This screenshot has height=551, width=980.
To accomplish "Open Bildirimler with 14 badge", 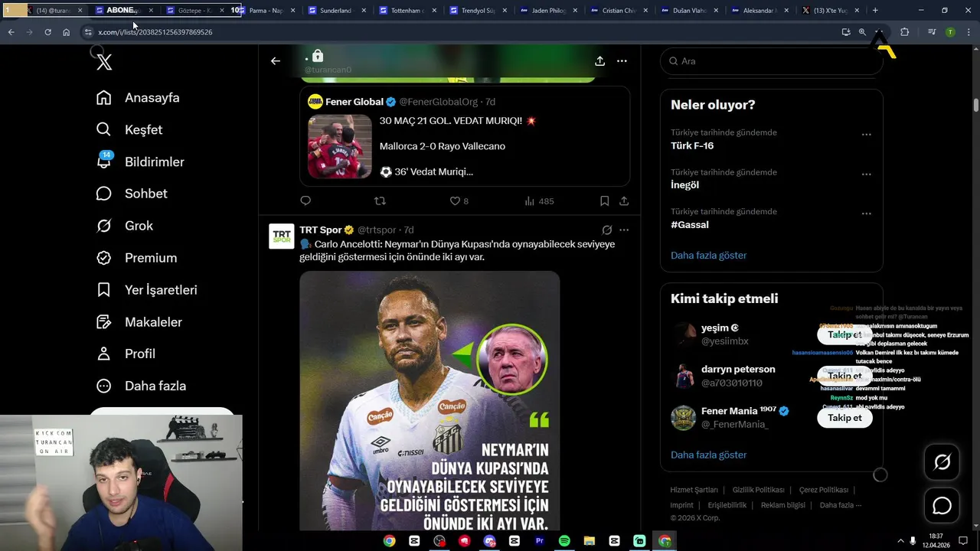I will [140, 162].
